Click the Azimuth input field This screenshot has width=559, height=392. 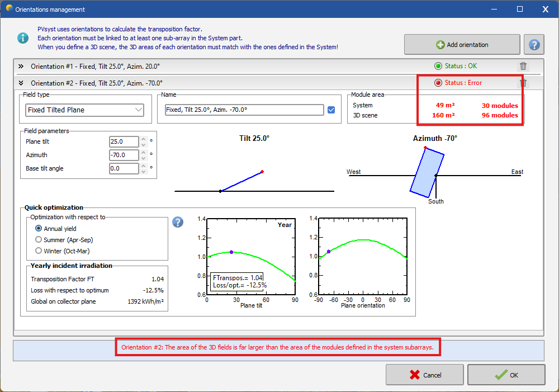coord(124,155)
